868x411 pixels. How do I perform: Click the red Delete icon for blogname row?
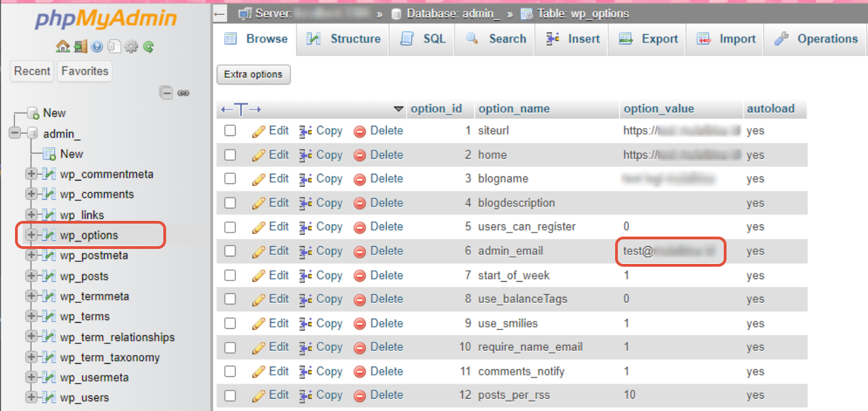pos(360,179)
